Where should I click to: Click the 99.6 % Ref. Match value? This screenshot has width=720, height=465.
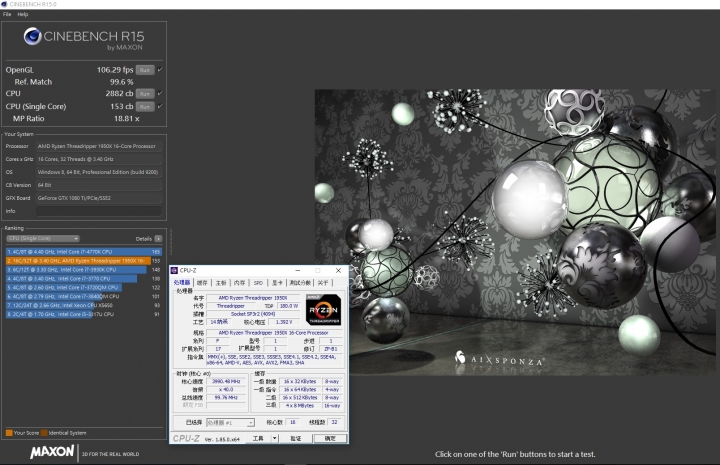click(121, 82)
